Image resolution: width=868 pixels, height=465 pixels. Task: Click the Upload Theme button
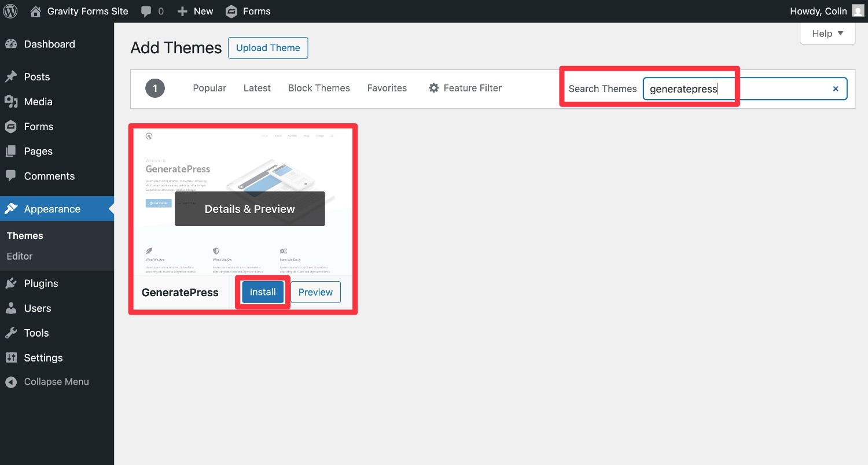coord(268,48)
